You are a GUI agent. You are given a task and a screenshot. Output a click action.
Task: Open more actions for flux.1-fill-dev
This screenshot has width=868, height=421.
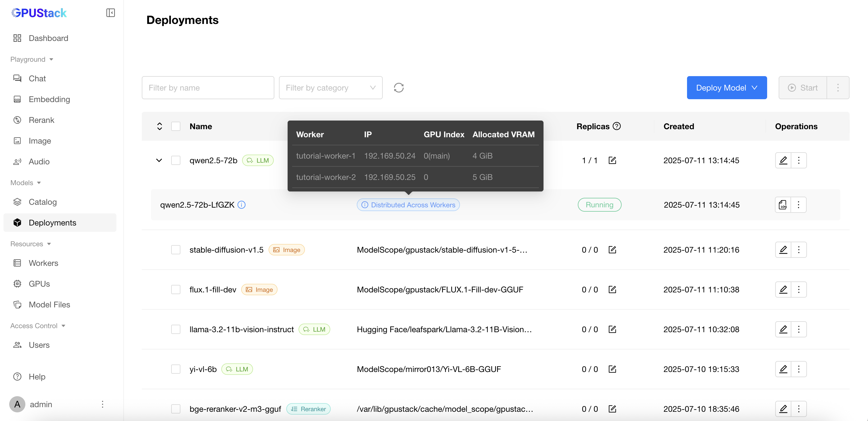click(799, 290)
